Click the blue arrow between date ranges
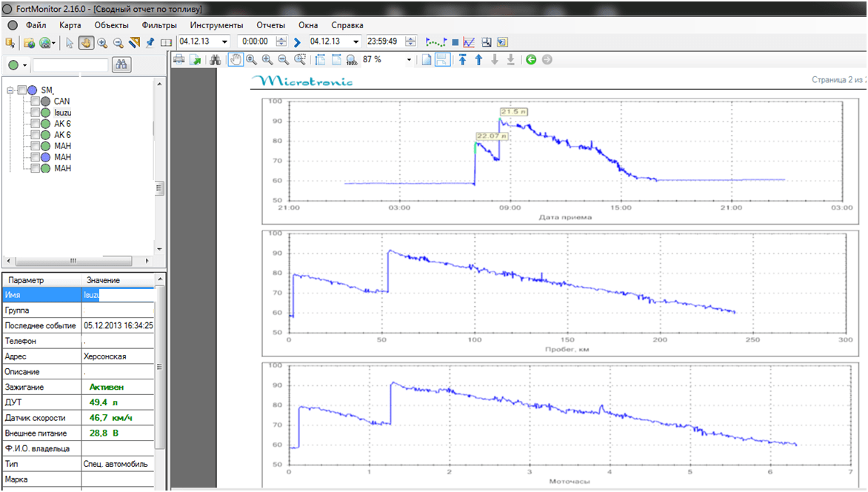The width and height of the screenshot is (868, 492). pos(297,42)
